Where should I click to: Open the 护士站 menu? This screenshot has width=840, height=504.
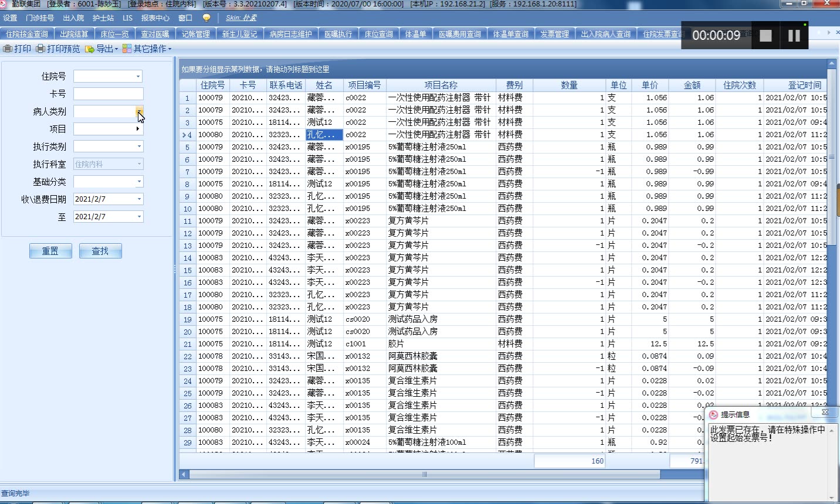(103, 18)
